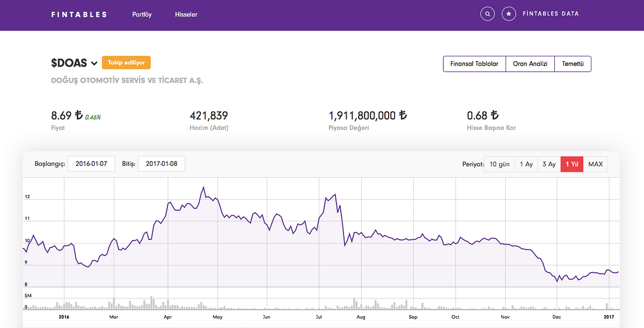
Task: Open FİNTABLES DATA link
Action: (551, 14)
